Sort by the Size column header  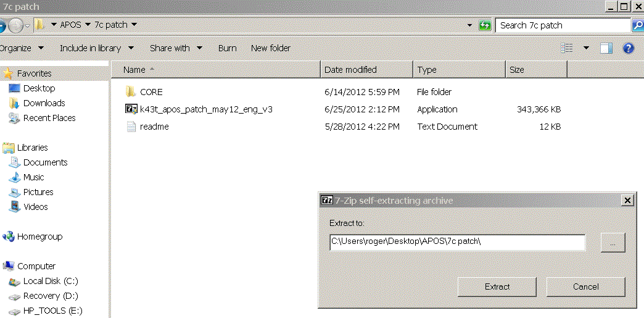pyautogui.click(x=537, y=70)
